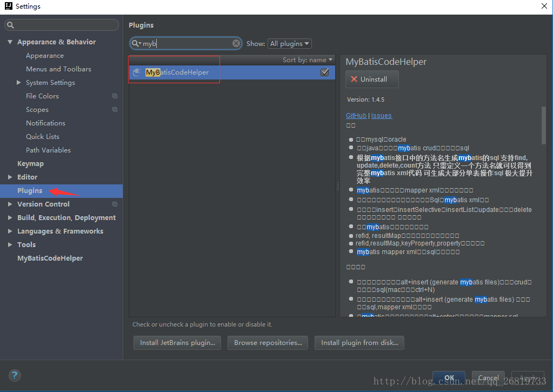Click the Cancel button

[489, 378]
